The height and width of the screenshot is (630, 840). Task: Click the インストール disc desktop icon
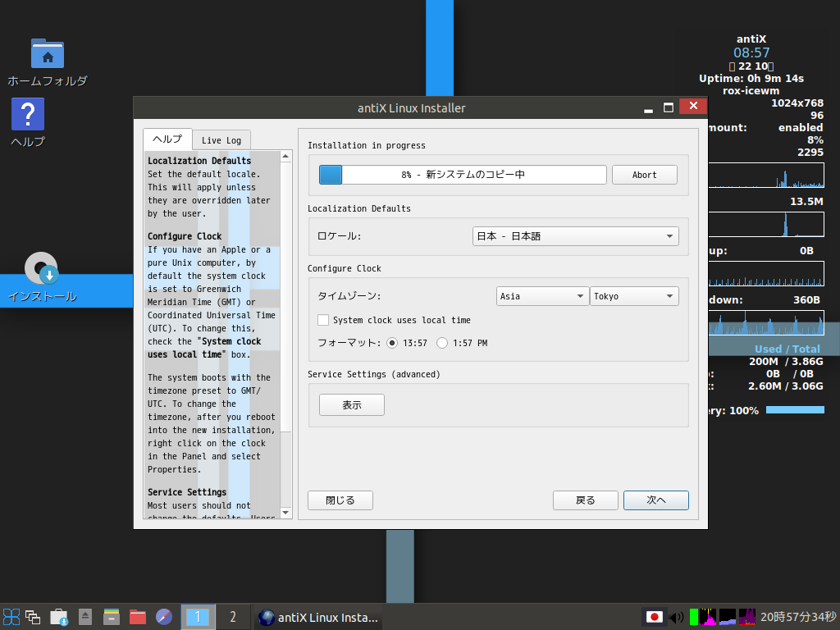click(x=43, y=277)
